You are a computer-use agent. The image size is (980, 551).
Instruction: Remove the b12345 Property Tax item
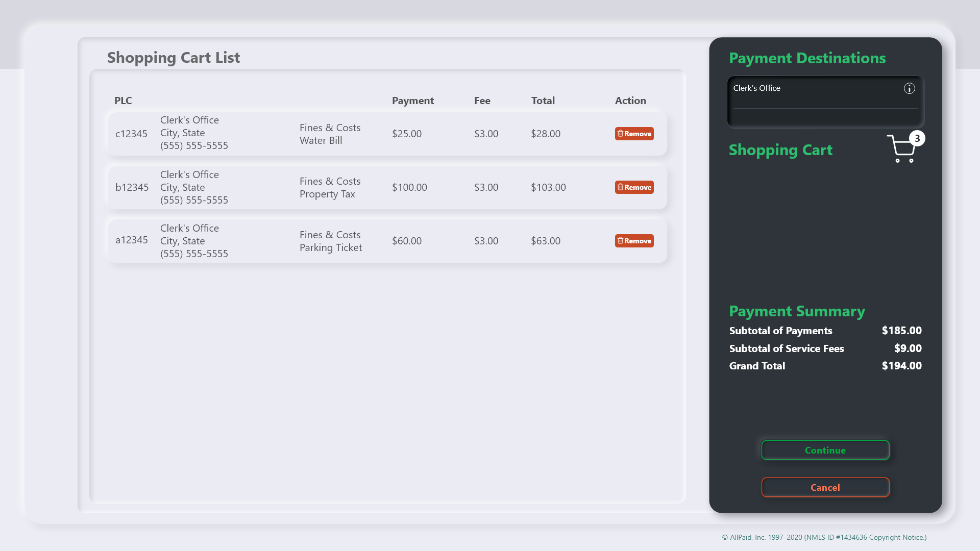click(x=634, y=187)
